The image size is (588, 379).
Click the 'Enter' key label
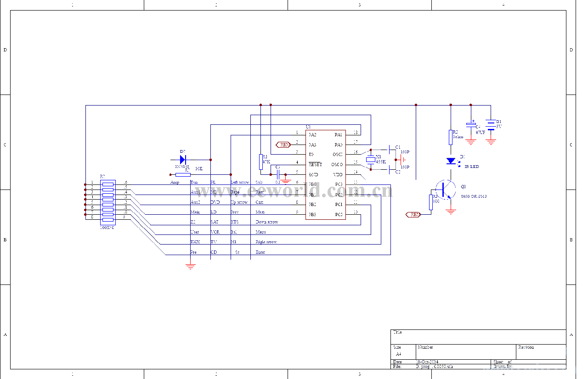260,252
